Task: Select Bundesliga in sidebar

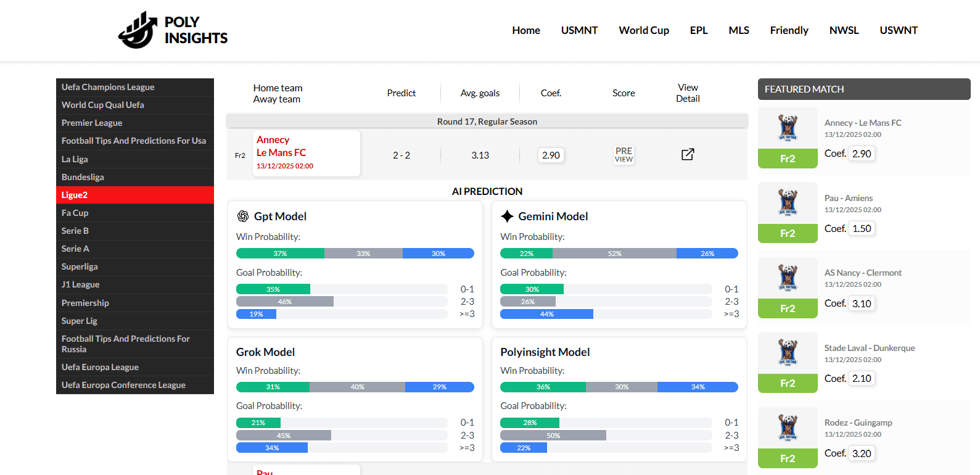Action: click(x=135, y=177)
